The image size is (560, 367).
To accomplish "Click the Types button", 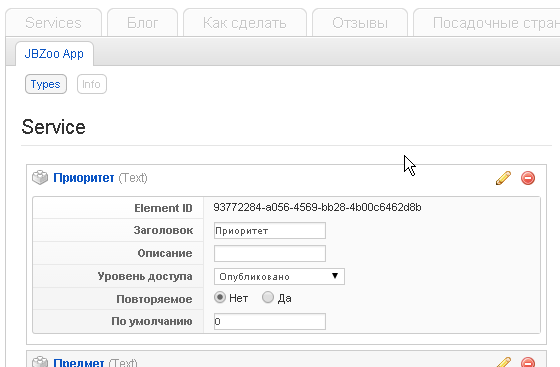I will [x=46, y=84].
